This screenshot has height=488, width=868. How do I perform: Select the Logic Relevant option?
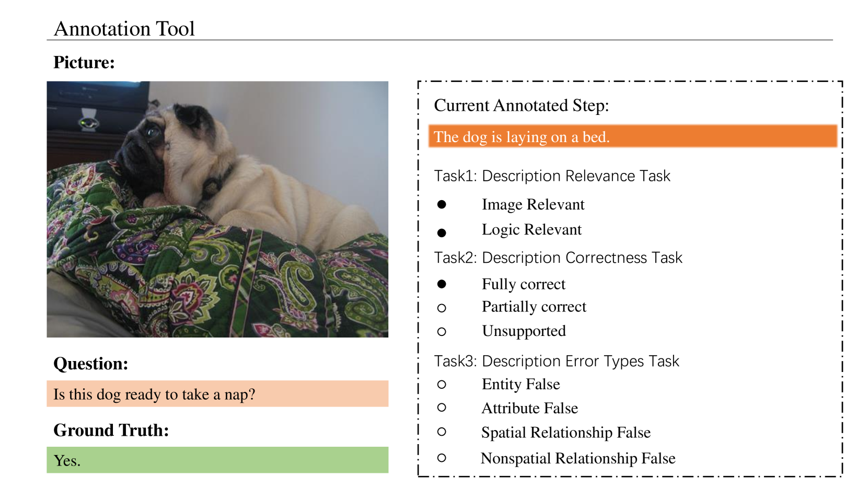coord(442,233)
